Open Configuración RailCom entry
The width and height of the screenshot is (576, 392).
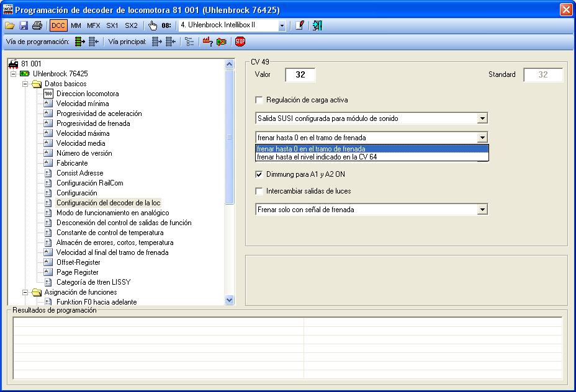click(x=89, y=183)
